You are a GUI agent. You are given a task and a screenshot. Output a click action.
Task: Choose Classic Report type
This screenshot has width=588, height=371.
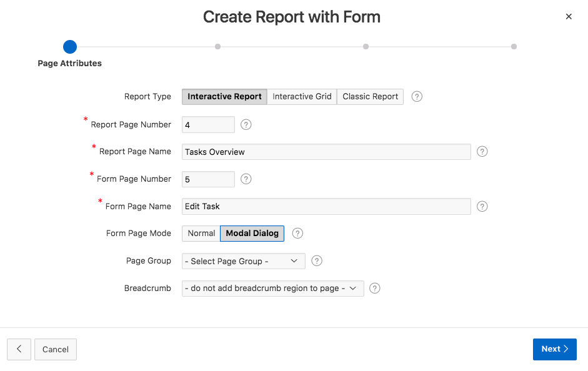370,97
